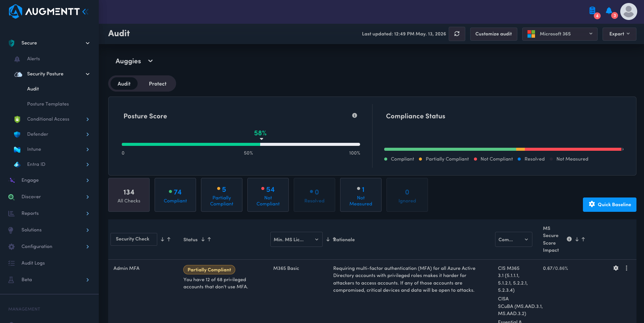Open settings gear for Admin MFA row
Screen dimensions: 644x323
coord(616,268)
